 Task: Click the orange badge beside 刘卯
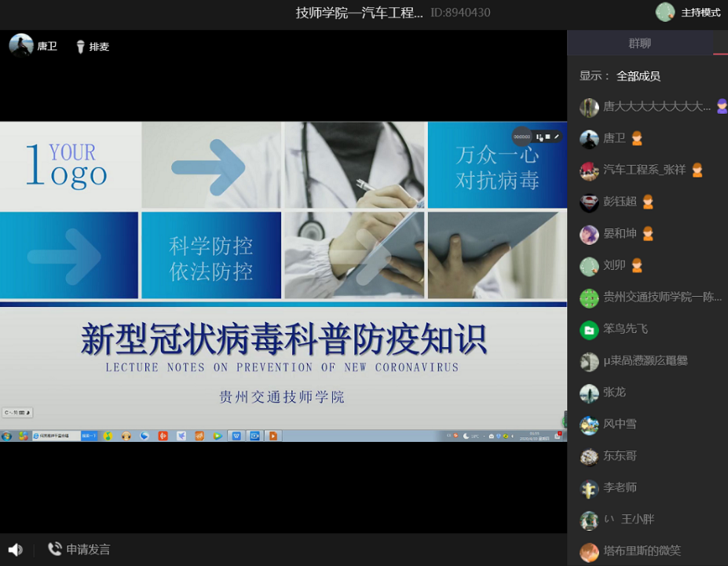click(637, 265)
